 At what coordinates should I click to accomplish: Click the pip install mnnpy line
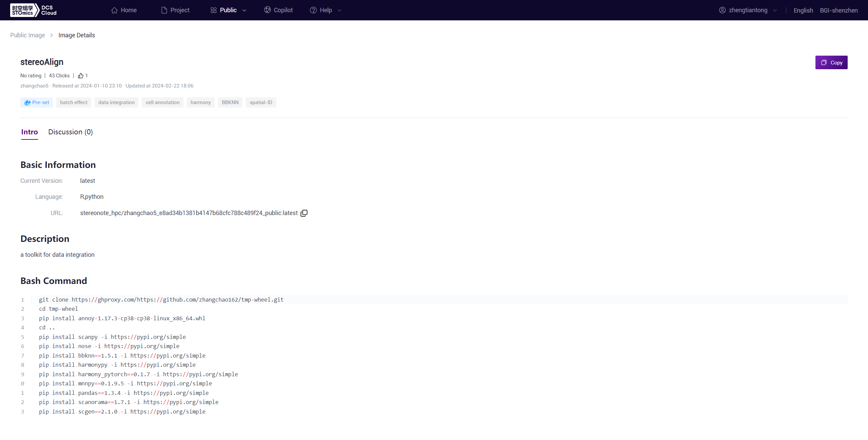point(125,383)
